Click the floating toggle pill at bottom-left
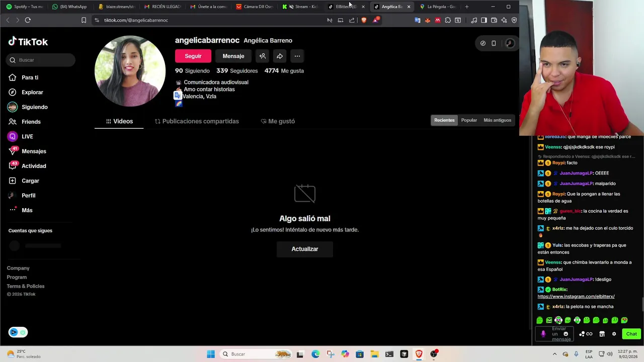The image size is (644, 362). tap(18, 332)
